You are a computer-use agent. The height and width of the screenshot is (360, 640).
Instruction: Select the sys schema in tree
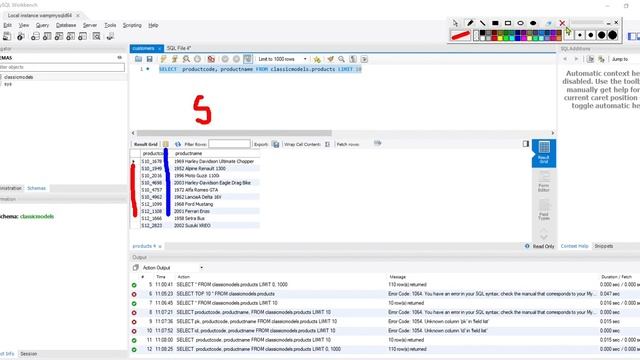click(x=8, y=84)
